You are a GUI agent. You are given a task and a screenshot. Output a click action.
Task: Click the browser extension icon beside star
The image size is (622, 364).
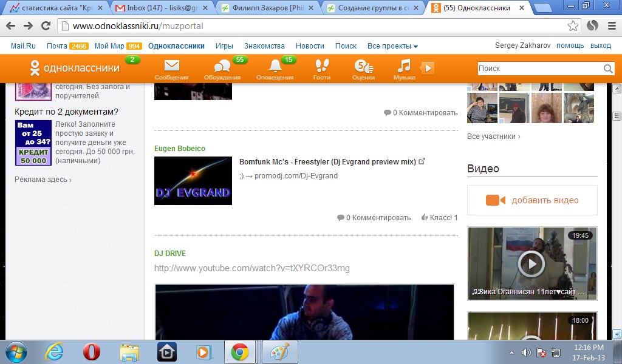[x=592, y=26]
